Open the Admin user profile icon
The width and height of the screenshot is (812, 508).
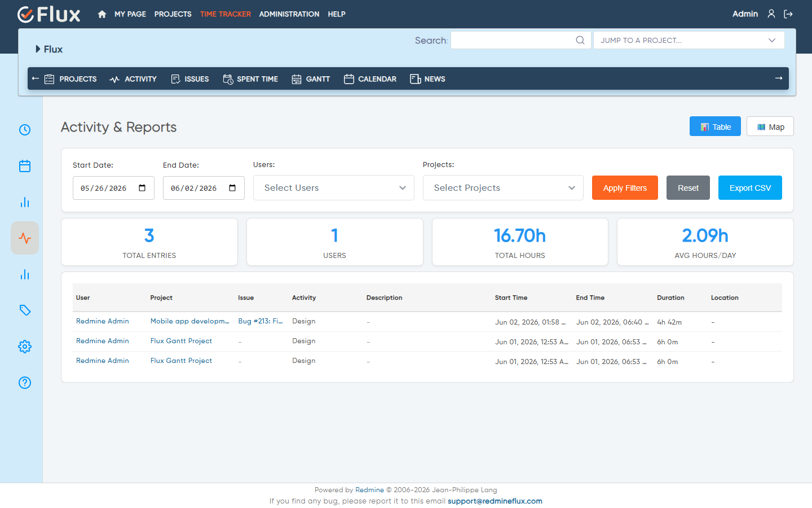tap(771, 14)
